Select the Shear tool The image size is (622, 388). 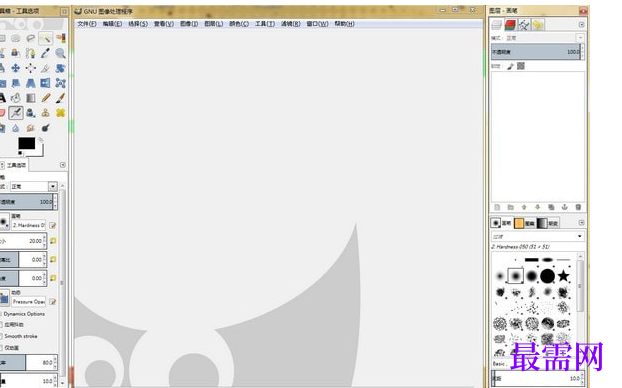point(15,83)
